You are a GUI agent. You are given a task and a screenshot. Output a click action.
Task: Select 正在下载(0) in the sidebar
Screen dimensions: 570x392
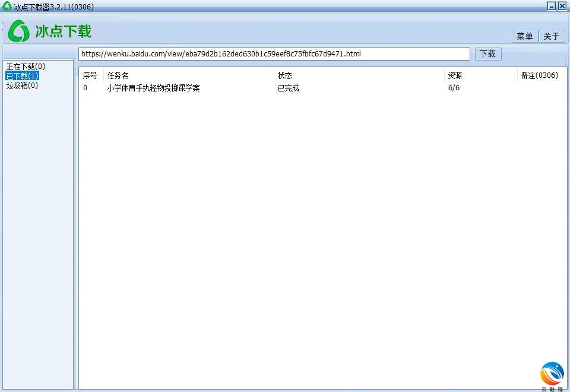pos(26,67)
